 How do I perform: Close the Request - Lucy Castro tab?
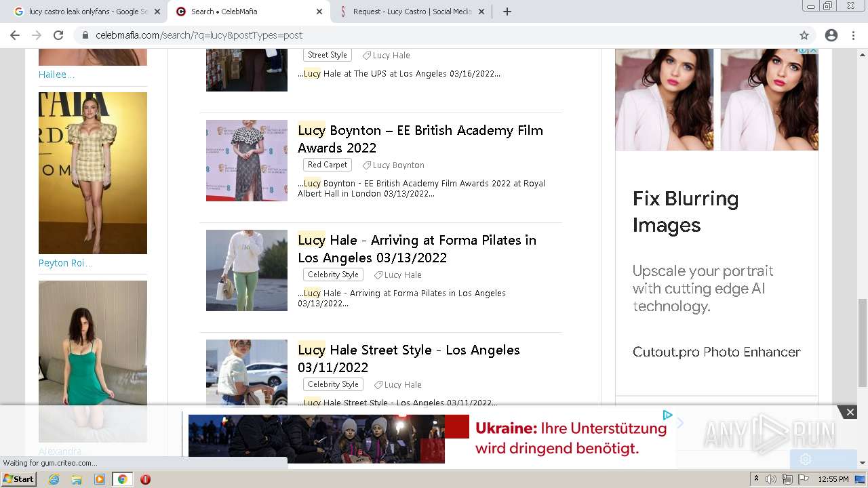tap(481, 12)
